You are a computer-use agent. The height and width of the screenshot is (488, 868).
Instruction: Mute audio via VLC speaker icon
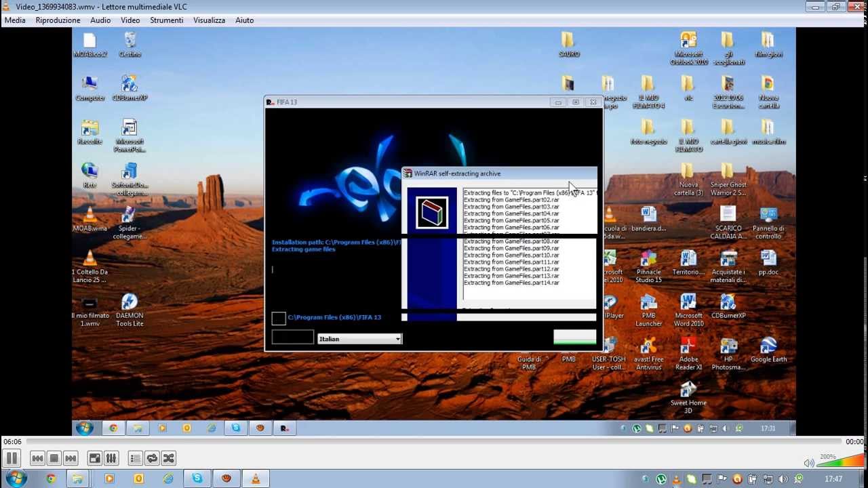(x=808, y=463)
